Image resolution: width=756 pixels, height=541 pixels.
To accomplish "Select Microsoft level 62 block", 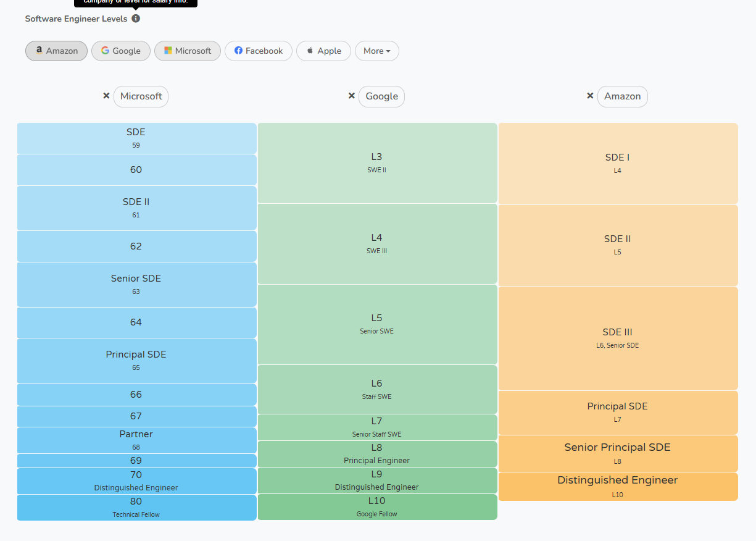I will coord(136,246).
